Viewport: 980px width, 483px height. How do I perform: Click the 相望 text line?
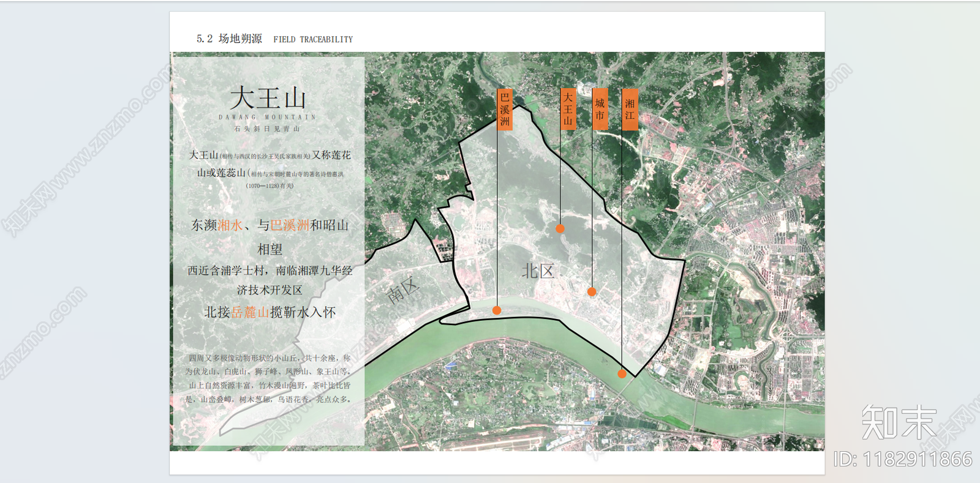(x=269, y=249)
